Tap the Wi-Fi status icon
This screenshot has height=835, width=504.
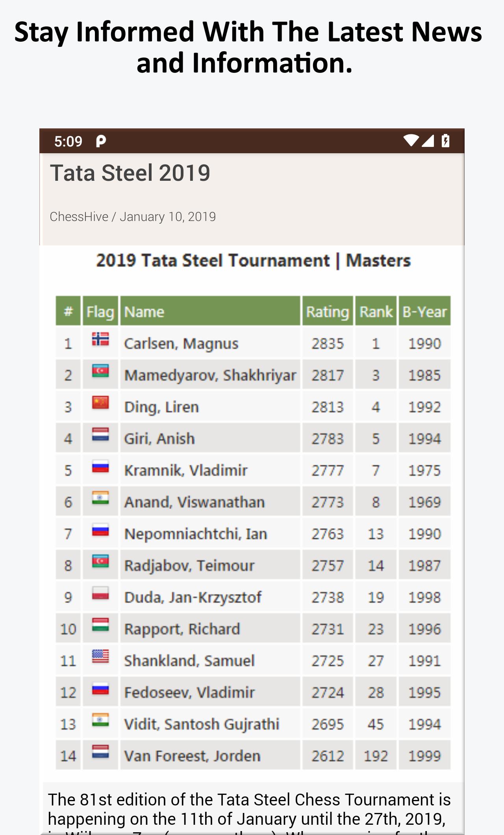[x=411, y=141]
